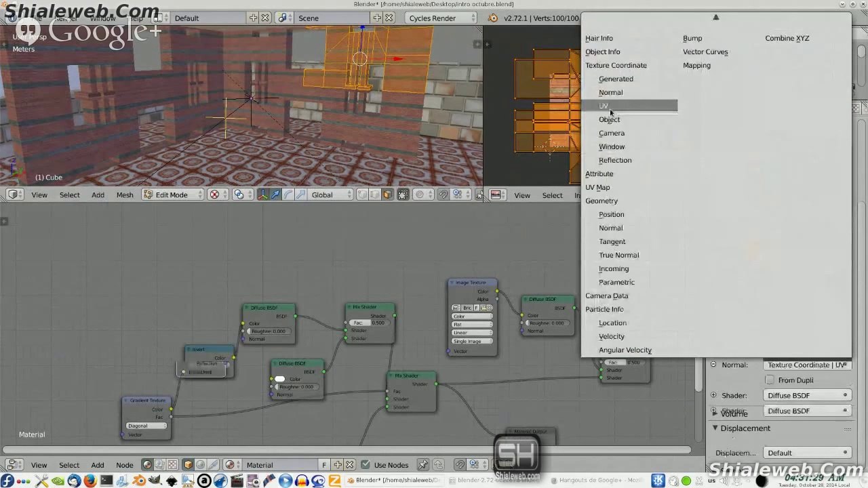Toggle pin node tree in Node editor

pos(423,465)
